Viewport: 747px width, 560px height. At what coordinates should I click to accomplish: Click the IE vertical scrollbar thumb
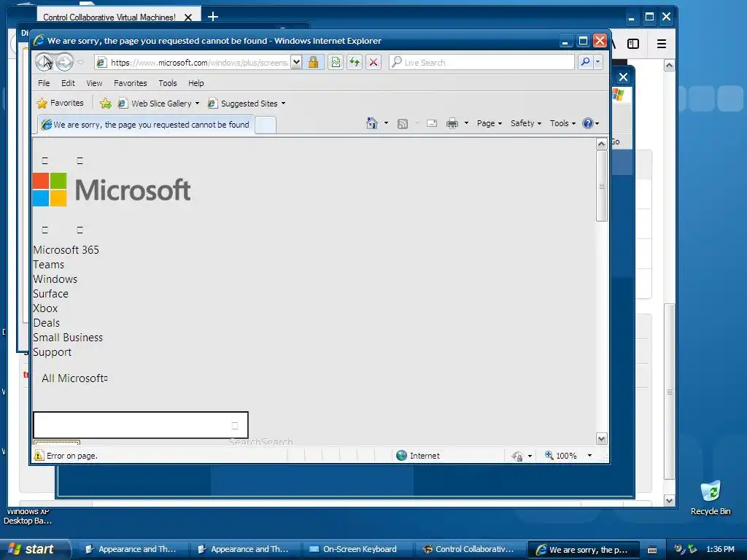click(x=601, y=186)
